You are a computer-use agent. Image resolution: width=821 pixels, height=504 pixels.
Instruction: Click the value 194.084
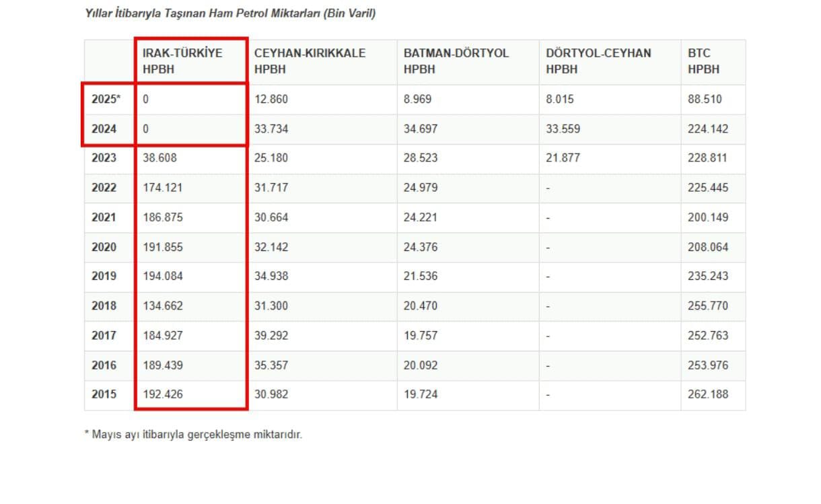click(x=162, y=276)
